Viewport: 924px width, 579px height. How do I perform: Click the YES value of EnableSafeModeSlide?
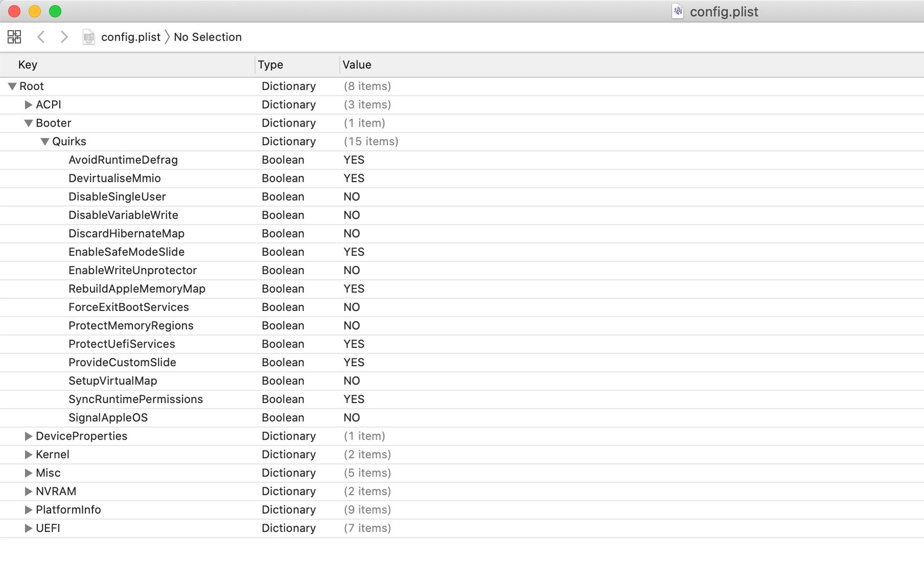(354, 252)
